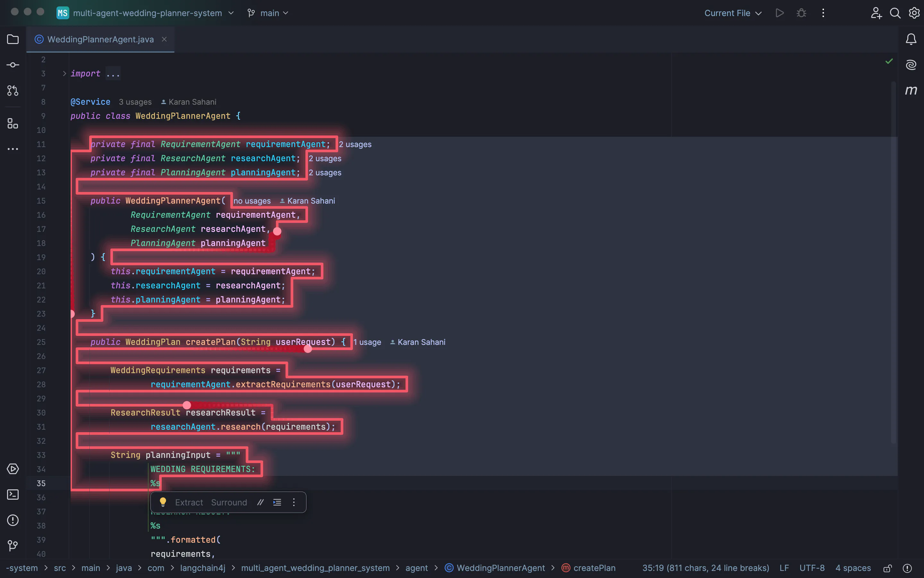
Task: Open the Commit tool window
Action: tap(13, 65)
